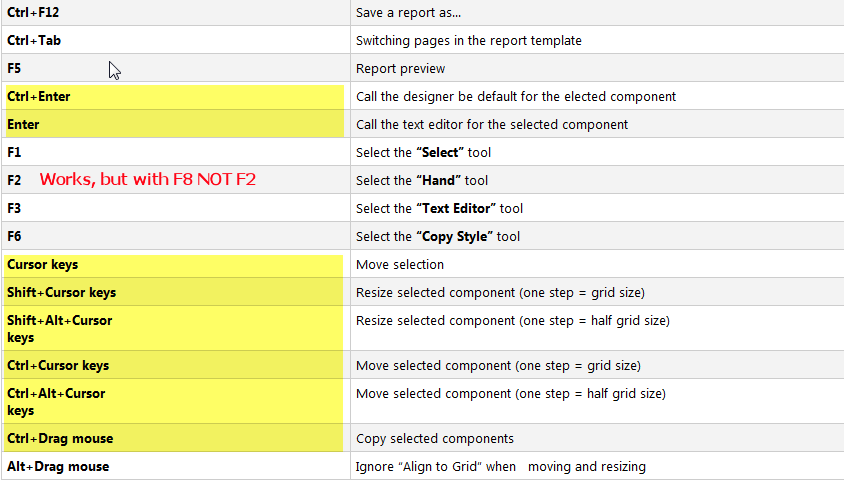This screenshot has width=844, height=489.
Task: Select the Alt+Drag mouse cell
Action: 176,466
